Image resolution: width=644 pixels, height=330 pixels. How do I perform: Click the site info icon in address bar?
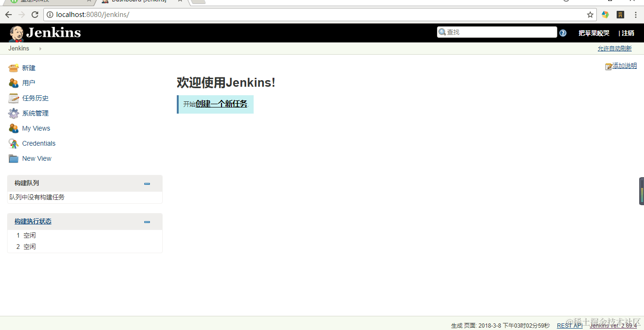(x=50, y=15)
